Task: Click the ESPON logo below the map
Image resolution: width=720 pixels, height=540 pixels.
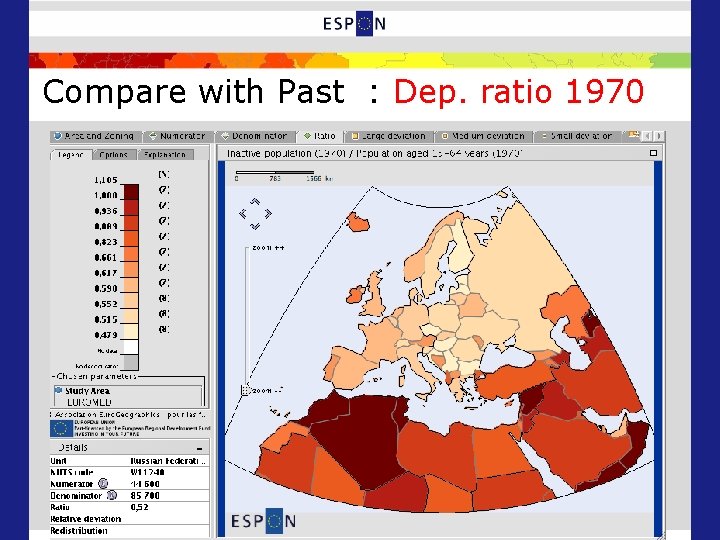Action: pyautogui.click(x=264, y=522)
